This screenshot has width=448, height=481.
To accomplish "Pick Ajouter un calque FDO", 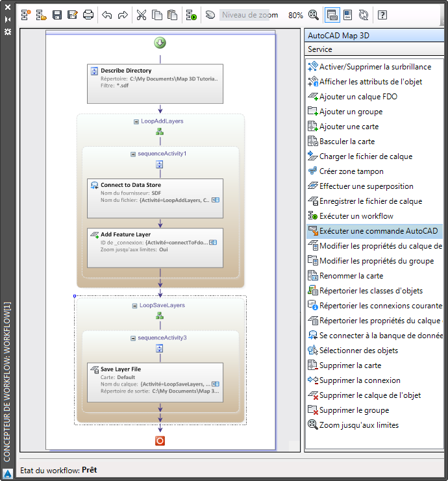I will [375, 97].
